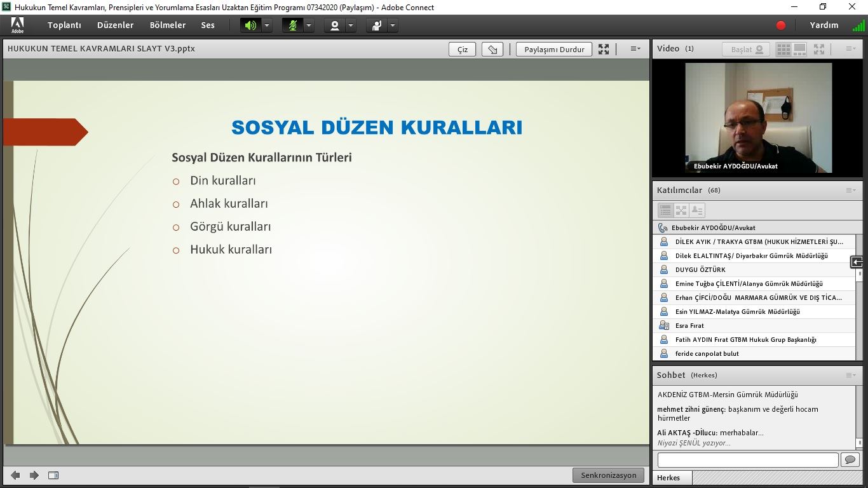Click the chat message input field

point(747,459)
